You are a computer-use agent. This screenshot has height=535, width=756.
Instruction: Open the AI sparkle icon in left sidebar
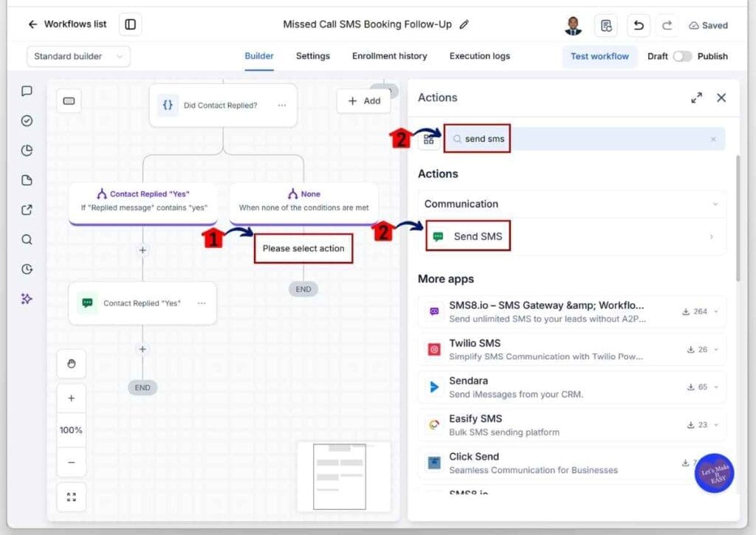click(x=27, y=299)
